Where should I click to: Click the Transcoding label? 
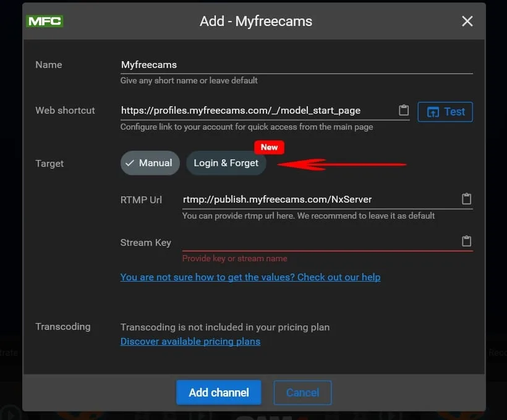(62, 327)
